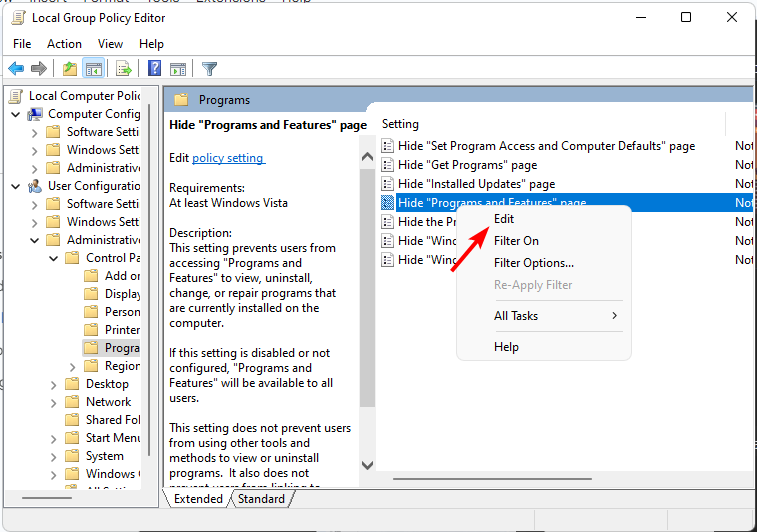Click the Local Group Policy Editor title icon
This screenshot has height=532, width=757.
pos(18,18)
